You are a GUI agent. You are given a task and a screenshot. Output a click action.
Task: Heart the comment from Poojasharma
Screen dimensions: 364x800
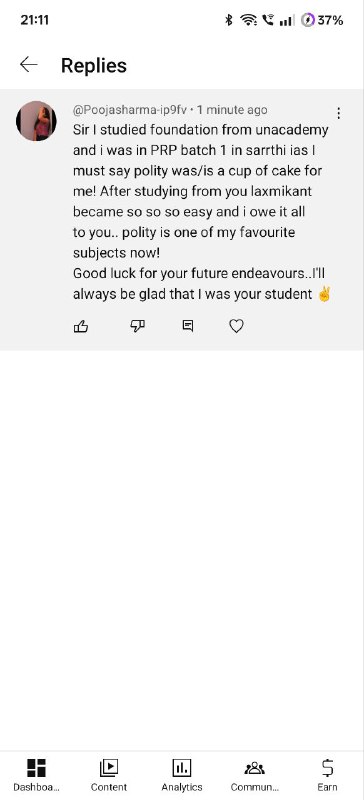coord(236,326)
